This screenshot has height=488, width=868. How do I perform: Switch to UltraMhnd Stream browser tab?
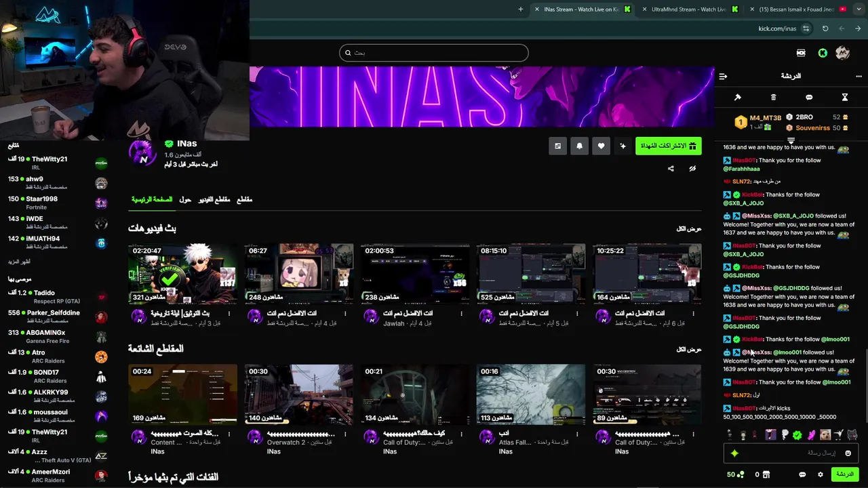click(x=690, y=9)
